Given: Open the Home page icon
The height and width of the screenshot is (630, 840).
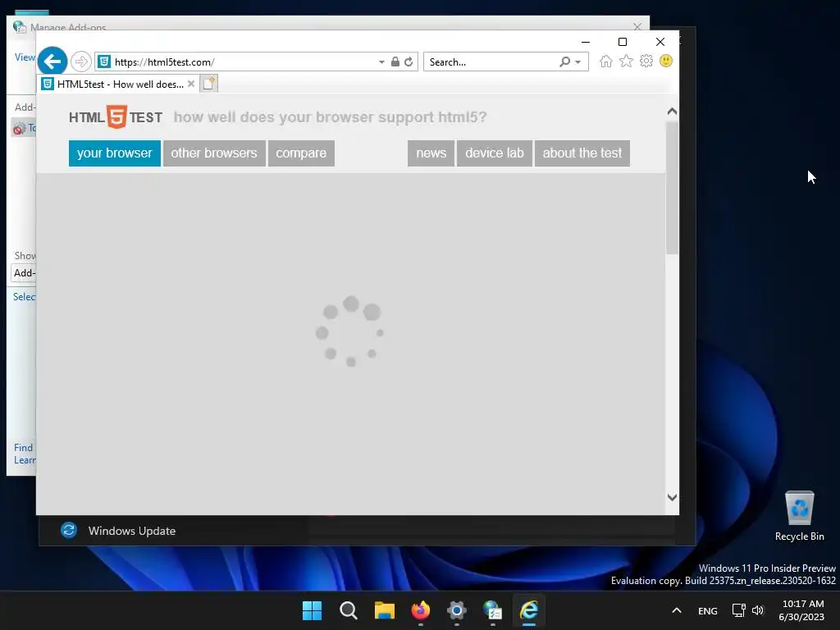Looking at the screenshot, I should click(x=606, y=61).
